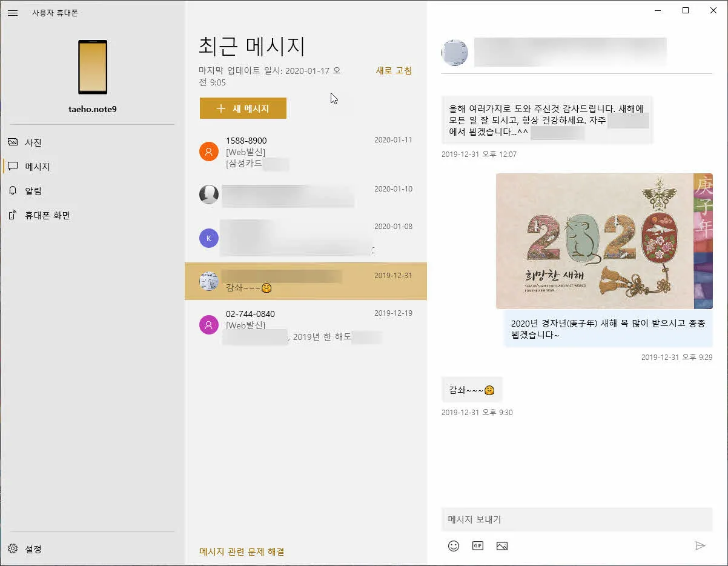The width and height of the screenshot is (728, 566).
Task: Click the contact avatar in the chat header
Action: pyautogui.click(x=455, y=53)
